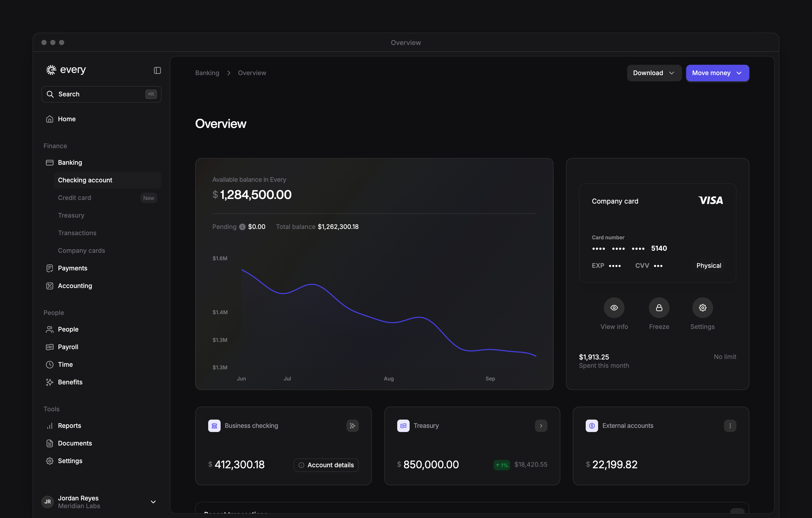The width and height of the screenshot is (812, 518).
Task: Open Payments in sidebar
Action: click(101, 268)
